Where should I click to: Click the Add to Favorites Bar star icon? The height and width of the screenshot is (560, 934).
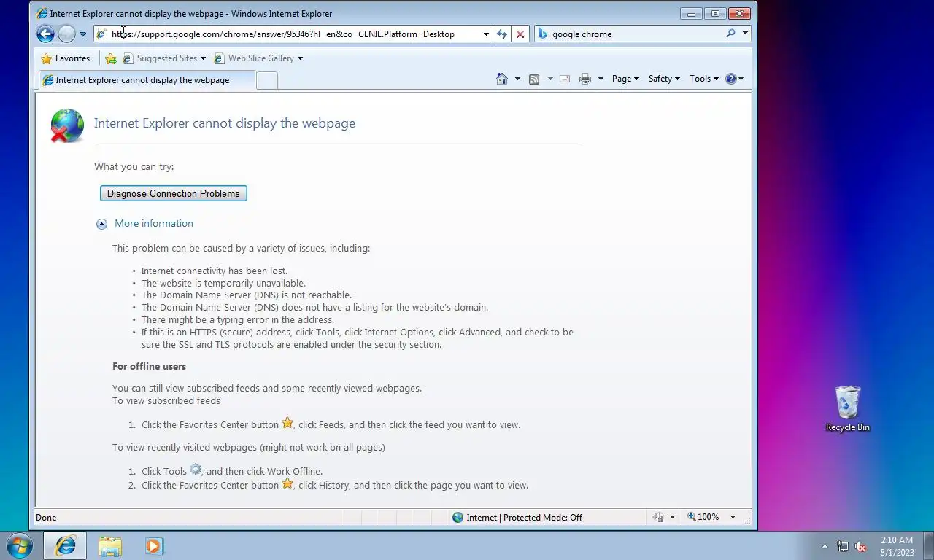pos(111,58)
